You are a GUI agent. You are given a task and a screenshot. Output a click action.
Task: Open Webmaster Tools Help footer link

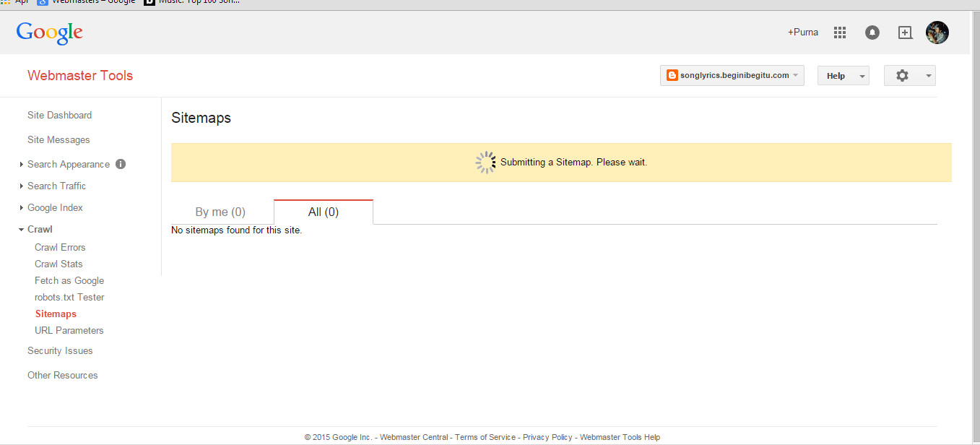coord(620,437)
